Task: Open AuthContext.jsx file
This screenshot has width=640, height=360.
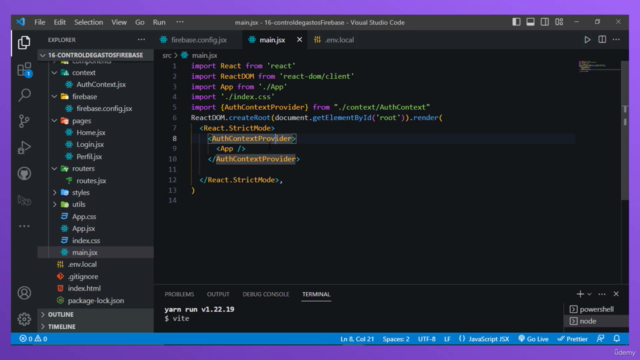Action: coord(101,84)
